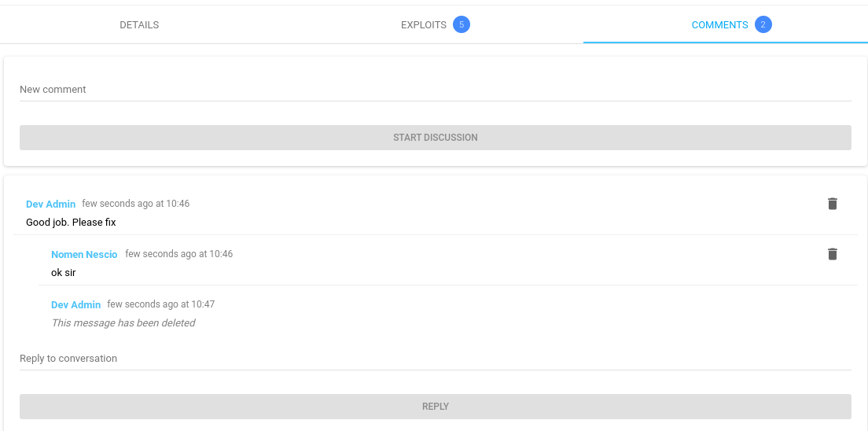Open the Nomen Nescio author link
The width and height of the screenshot is (868, 431).
pos(84,255)
